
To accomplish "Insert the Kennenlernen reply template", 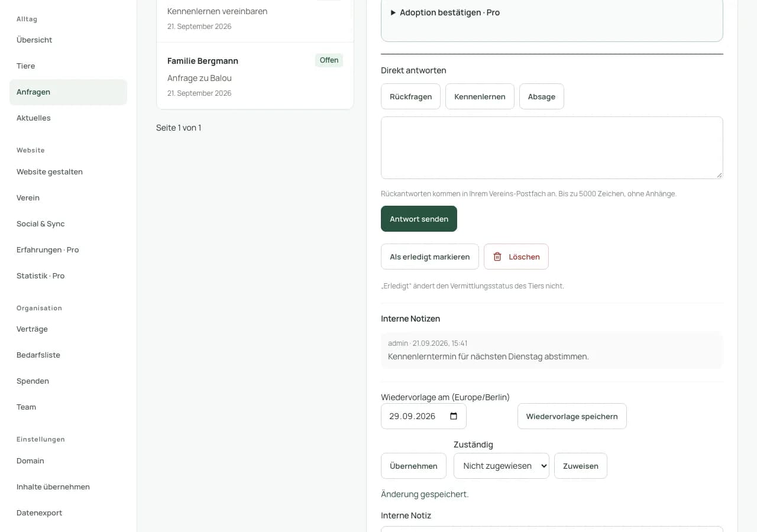I will pos(480,96).
